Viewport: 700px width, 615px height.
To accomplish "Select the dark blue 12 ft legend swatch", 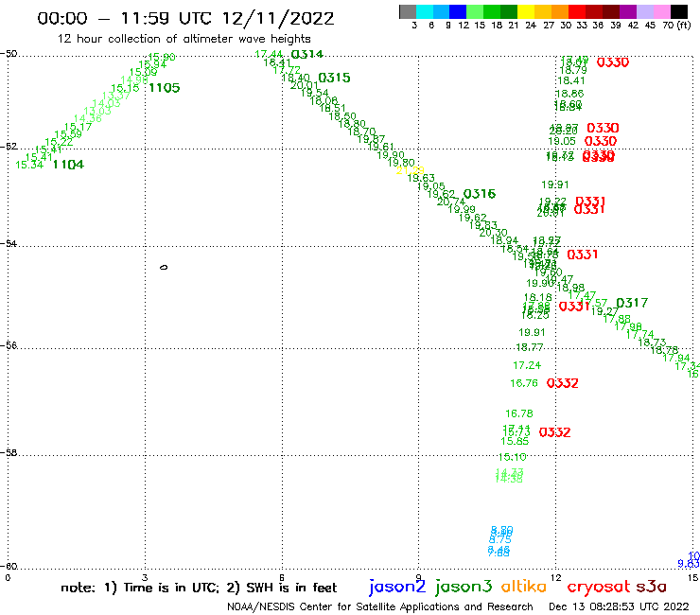I will pos(458,11).
